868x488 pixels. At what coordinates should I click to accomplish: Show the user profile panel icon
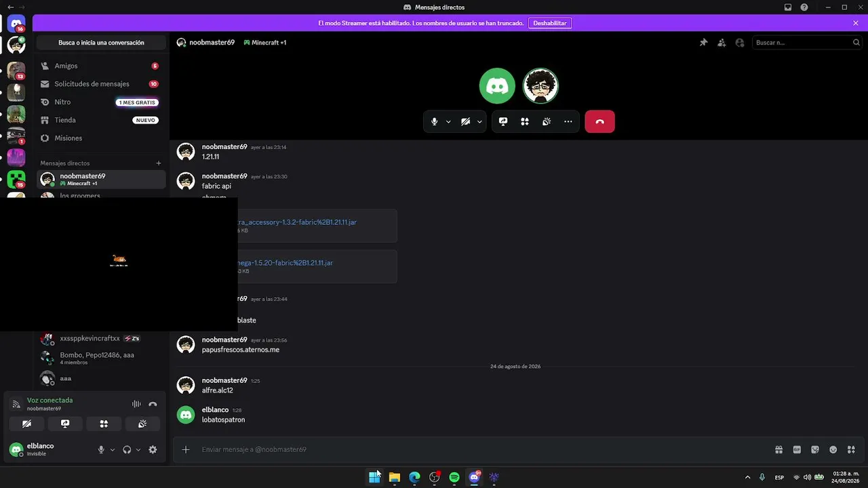[x=740, y=43]
